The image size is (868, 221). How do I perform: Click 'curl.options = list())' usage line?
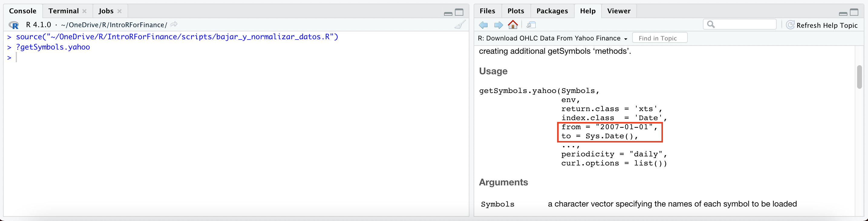(x=614, y=163)
